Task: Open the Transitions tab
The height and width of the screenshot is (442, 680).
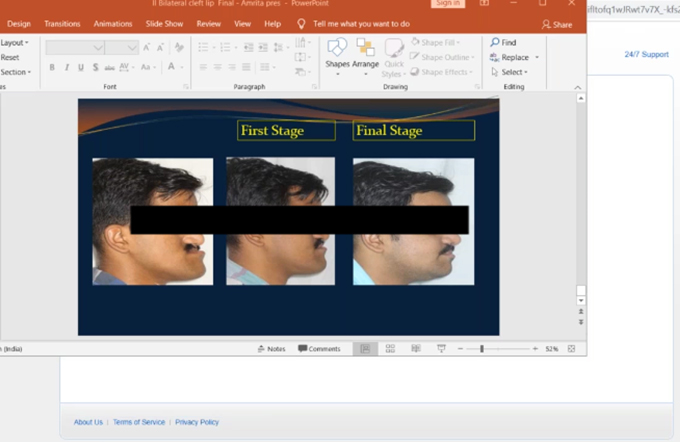Action: click(62, 24)
